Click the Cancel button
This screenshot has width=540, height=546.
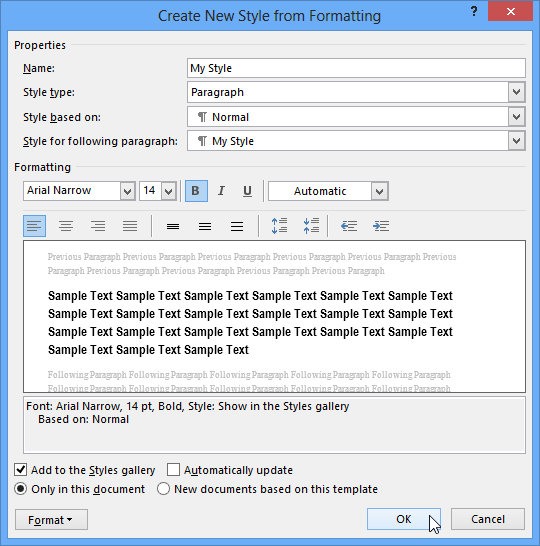(x=488, y=519)
